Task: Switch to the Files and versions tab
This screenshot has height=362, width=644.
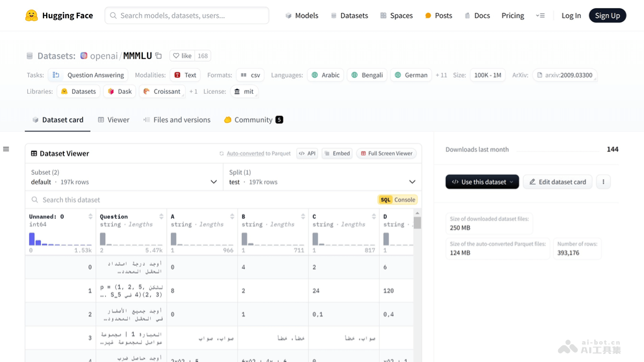Action: tap(177, 120)
